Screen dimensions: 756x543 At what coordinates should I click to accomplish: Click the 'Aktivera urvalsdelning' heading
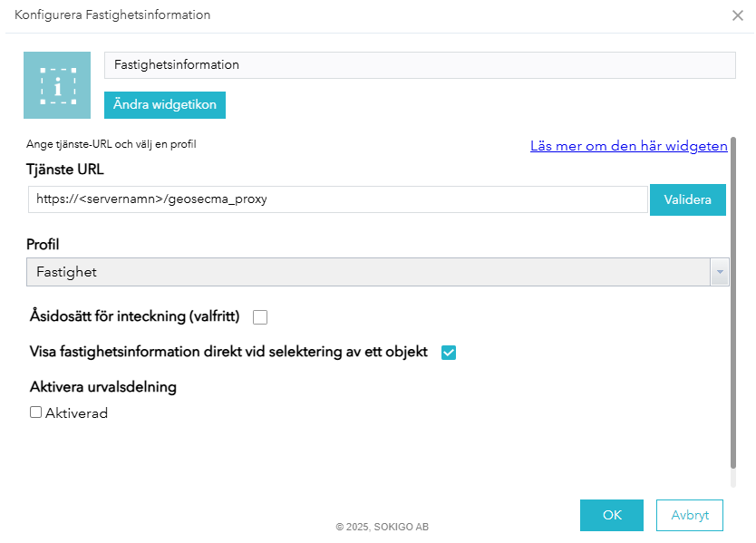103,387
